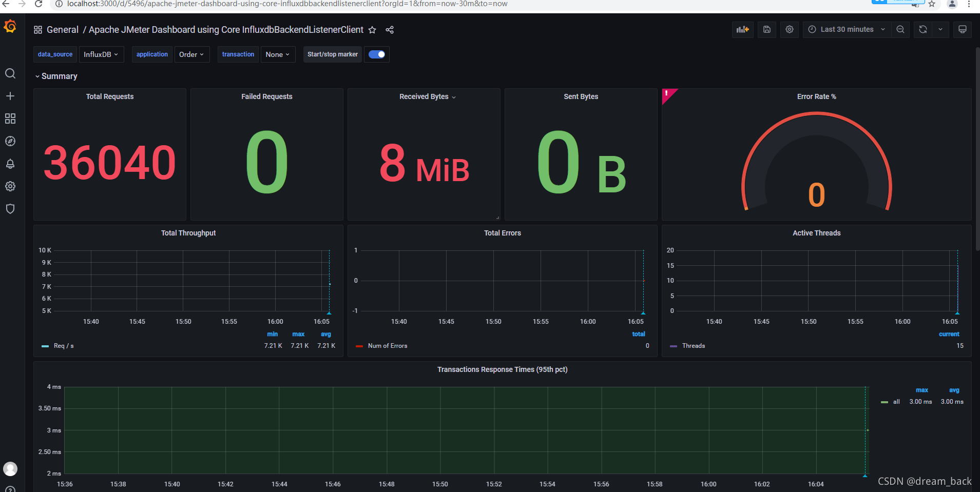Change color of Threads series swatch
This screenshot has height=492, width=980.
click(x=674, y=346)
